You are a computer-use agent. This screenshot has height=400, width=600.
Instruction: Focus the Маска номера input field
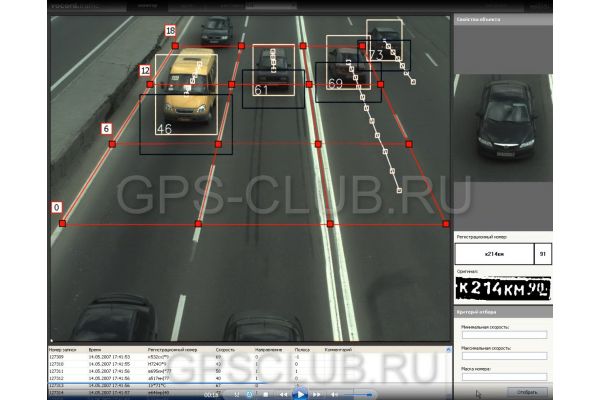(x=504, y=377)
